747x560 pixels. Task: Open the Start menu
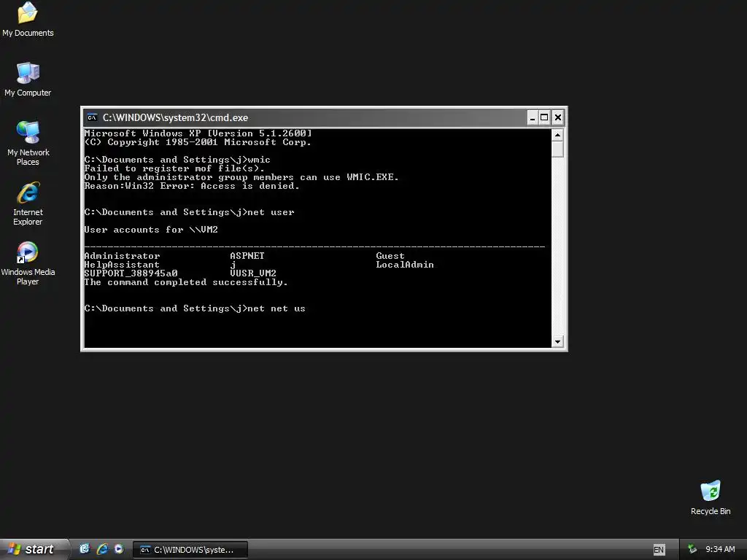[34, 549]
